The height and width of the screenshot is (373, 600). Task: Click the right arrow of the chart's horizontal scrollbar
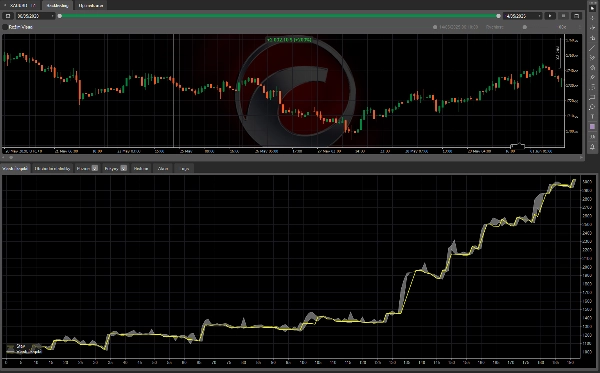tap(581, 157)
